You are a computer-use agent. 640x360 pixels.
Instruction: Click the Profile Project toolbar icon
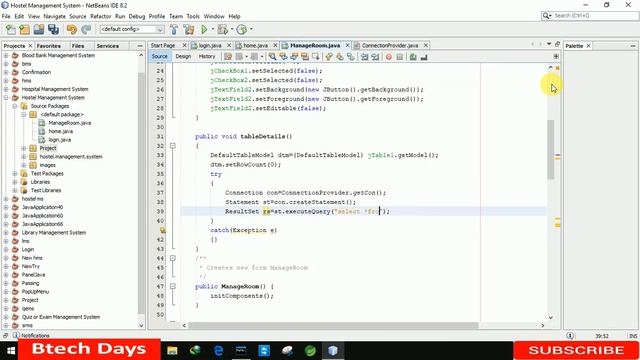tap(242, 29)
